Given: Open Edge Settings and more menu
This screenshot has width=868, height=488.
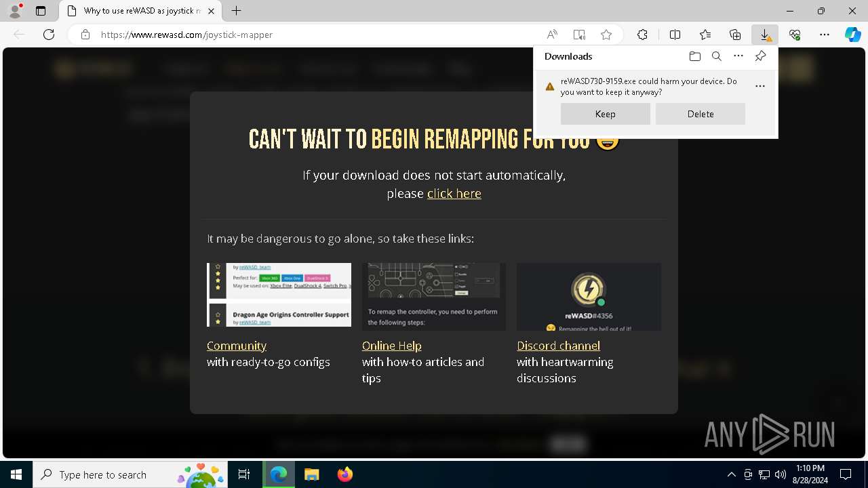Looking at the screenshot, I should pyautogui.click(x=825, y=35).
